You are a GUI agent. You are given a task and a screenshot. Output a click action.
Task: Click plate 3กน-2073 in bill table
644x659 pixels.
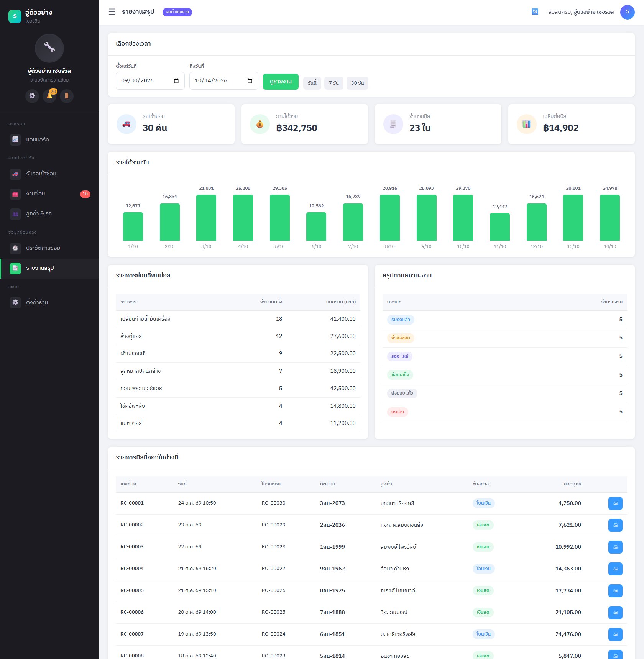332,503
